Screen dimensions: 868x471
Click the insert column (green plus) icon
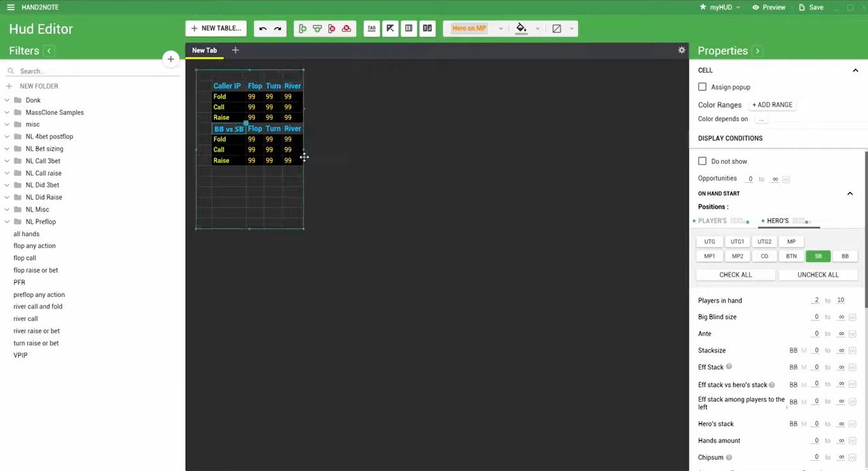(x=303, y=29)
